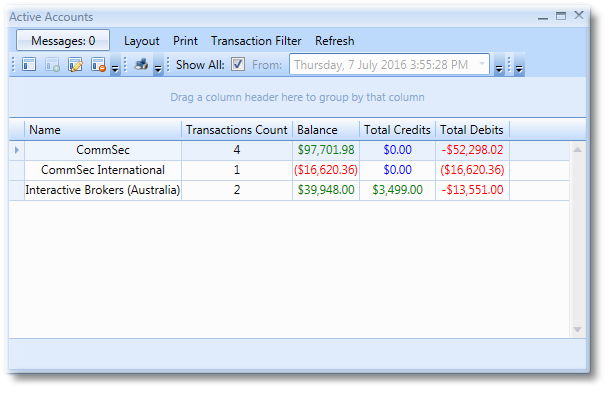This screenshot has height=393, width=610.
Task: Select the CommSec account name cell
Action: (x=103, y=150)
